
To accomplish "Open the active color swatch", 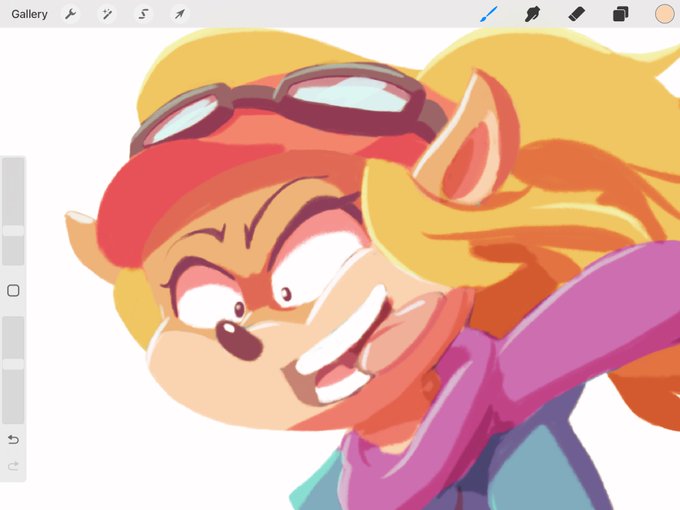I will pyautogui.click(x=664, y=14).
